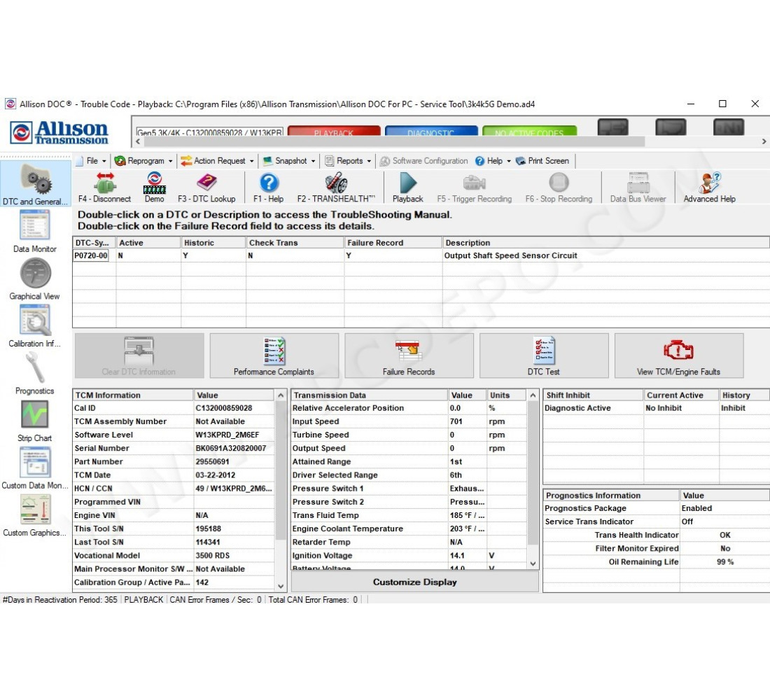Select Serial Number BK0691A320820007
Image resolution: width=770 pixels, height=700 pixels.
231,449
